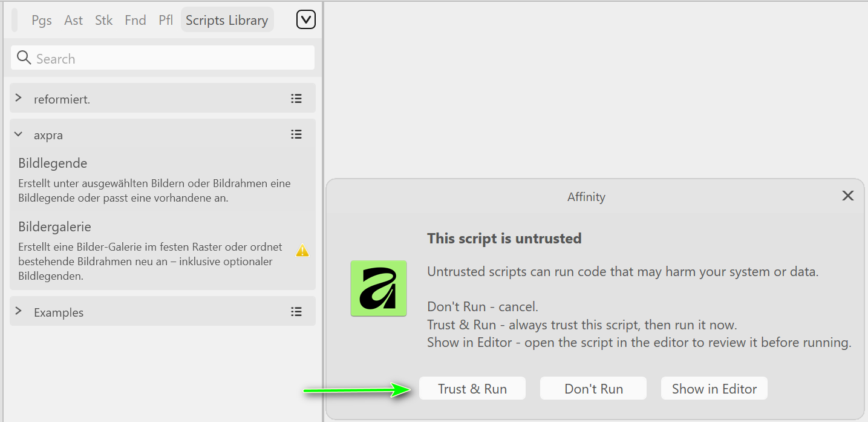The width and height of the screenshot is (868, 422).
Task: Switch to the Ast tab
Action: [74, 20]
